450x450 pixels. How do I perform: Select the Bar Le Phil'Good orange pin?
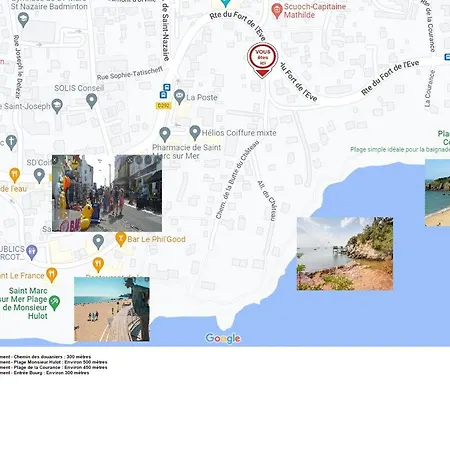pyautogui.click(x=121, y=239)
